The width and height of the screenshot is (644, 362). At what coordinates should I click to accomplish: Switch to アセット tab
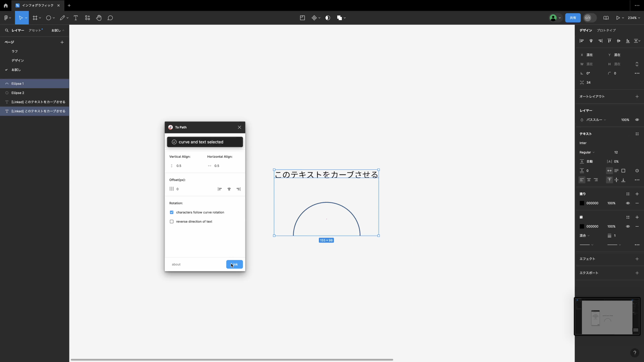pos(35,30)
